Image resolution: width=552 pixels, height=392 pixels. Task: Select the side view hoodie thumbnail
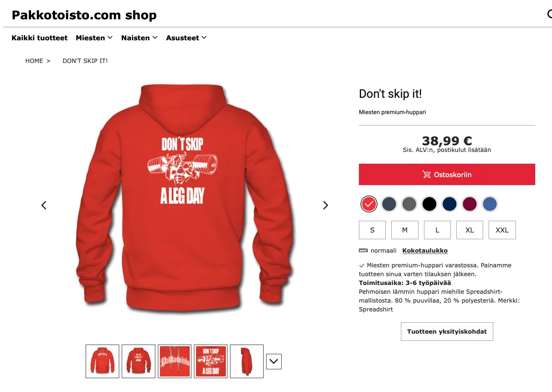click(247, 361)
